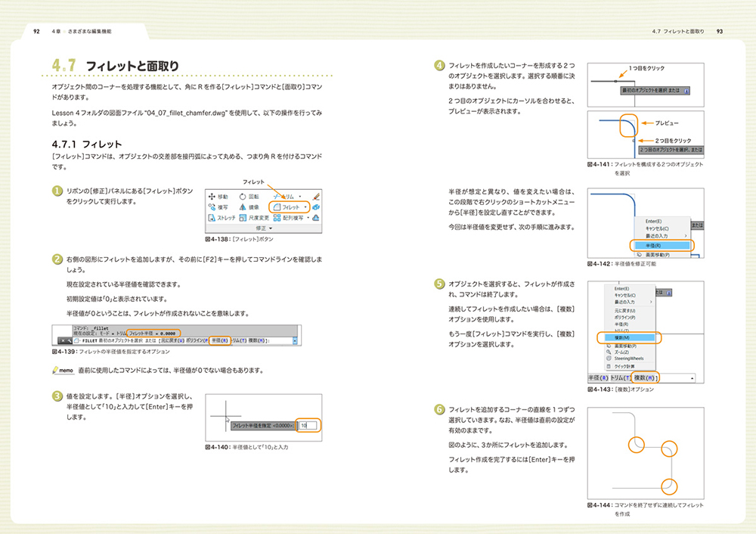Click caption 図4-140: 半径値として「10」と入力
756x534 pixels.
[246, 447]
